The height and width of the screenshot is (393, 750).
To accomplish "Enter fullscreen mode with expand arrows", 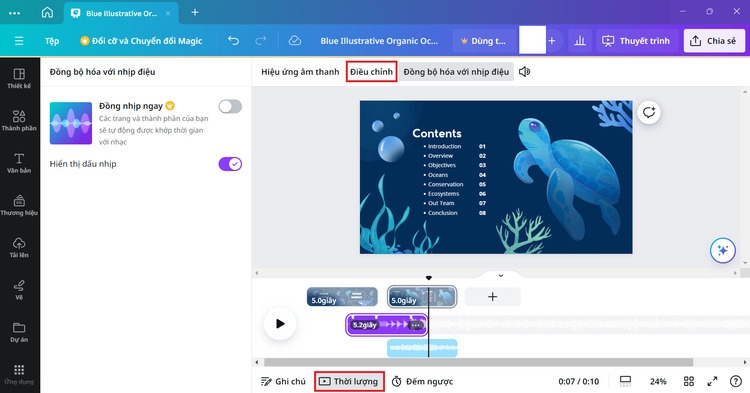I will 712,381.
